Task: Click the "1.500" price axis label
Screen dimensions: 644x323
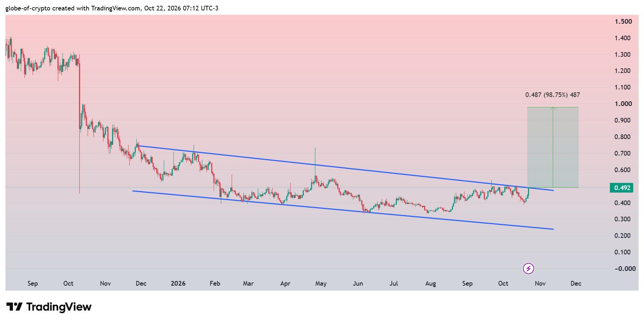Action: coord(623,22)
